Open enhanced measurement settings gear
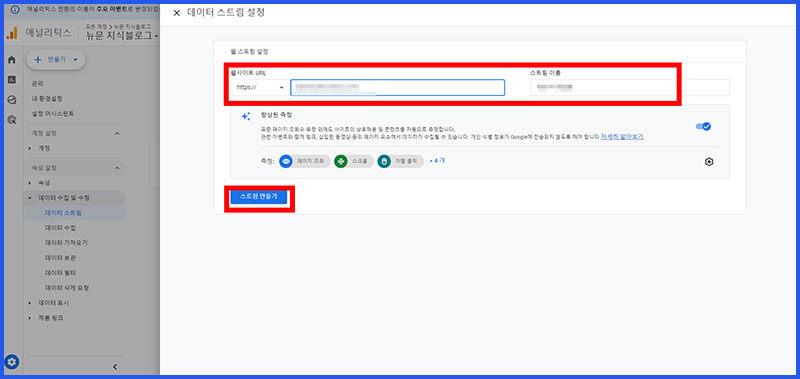The width and height of the screenshot is (800, 379). 709,162
